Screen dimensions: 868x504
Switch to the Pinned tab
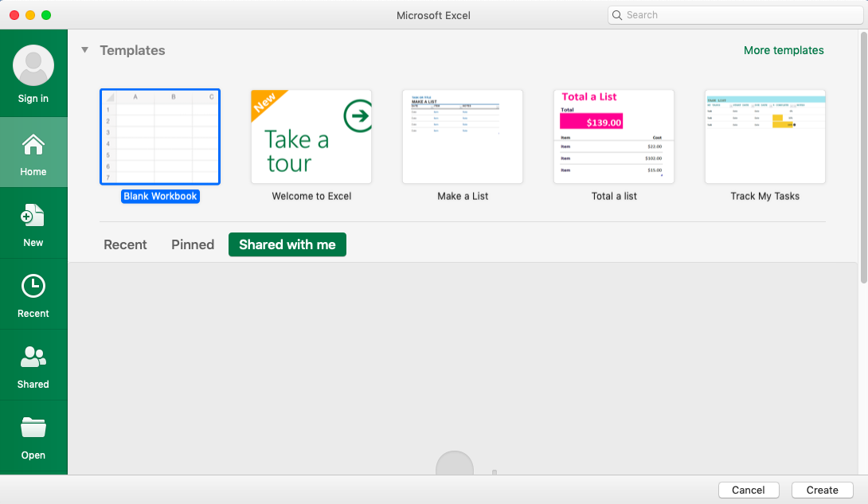(193, 244)
